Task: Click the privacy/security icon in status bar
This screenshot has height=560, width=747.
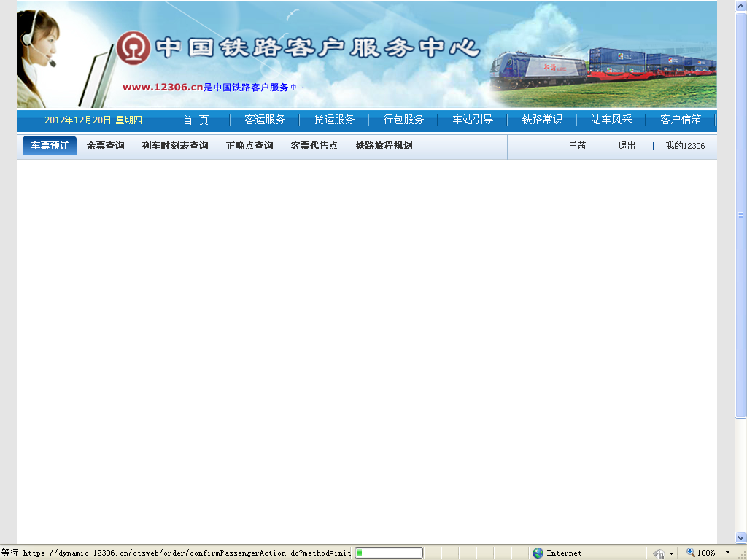Action: (x=659, y=553)
